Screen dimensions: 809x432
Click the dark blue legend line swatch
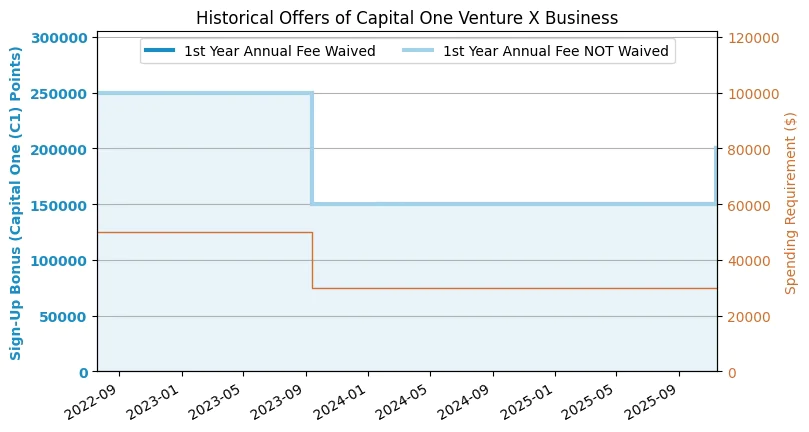[x=160, y=51]
